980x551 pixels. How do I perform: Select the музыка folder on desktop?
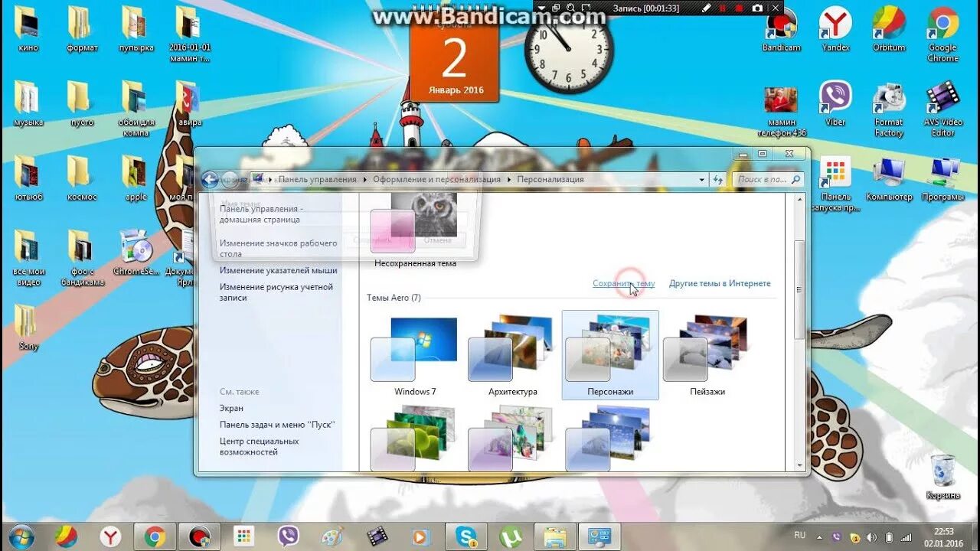click(x=28, y=103)
